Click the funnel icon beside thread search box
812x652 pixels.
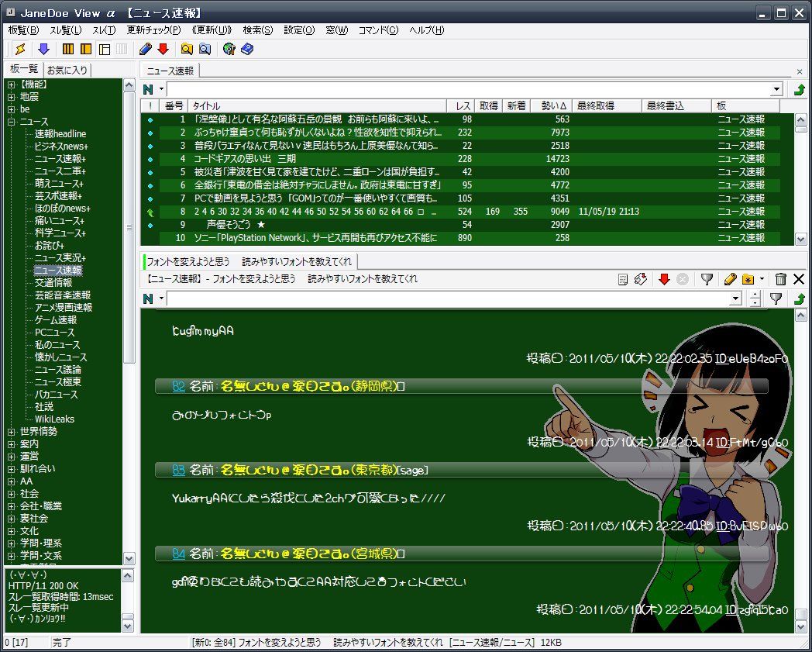coord(776,298)
